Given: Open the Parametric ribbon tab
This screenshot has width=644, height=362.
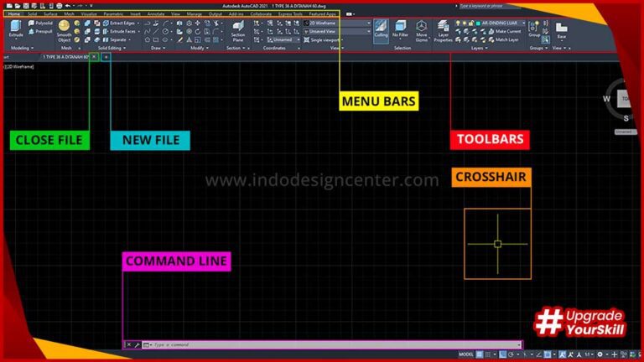Looking at the screenshot, I should click(113, 14).
